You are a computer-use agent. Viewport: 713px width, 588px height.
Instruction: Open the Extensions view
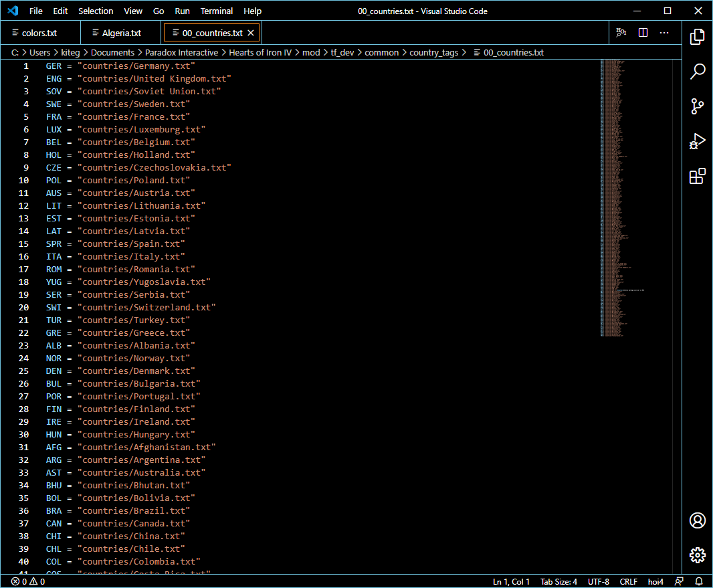697,176
